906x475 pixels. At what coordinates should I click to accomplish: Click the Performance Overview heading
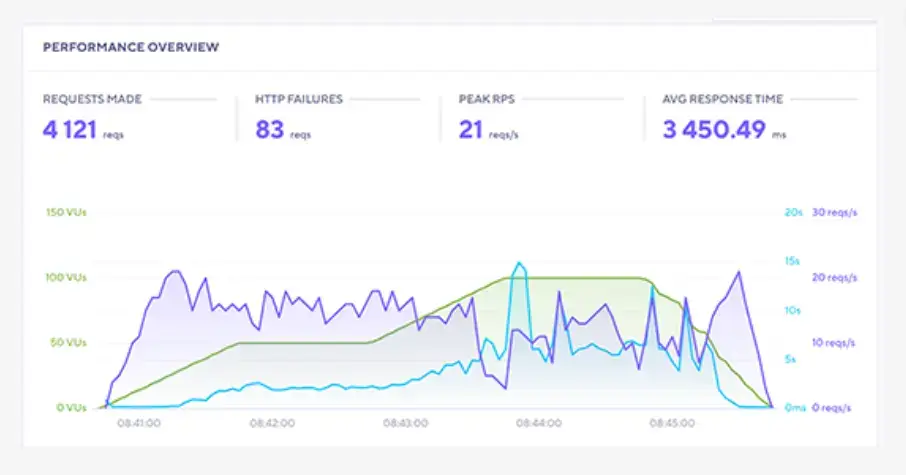coord(131,47)
